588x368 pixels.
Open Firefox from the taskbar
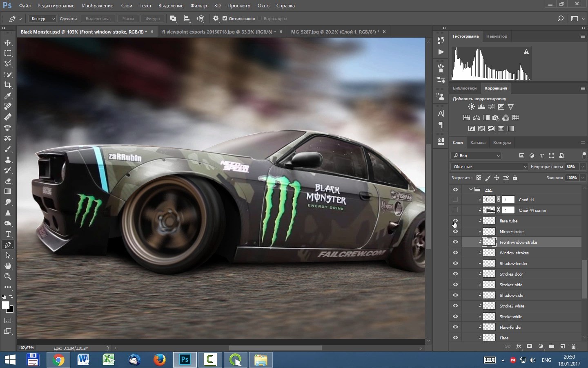pyautogui.click(x=160, y=360)
